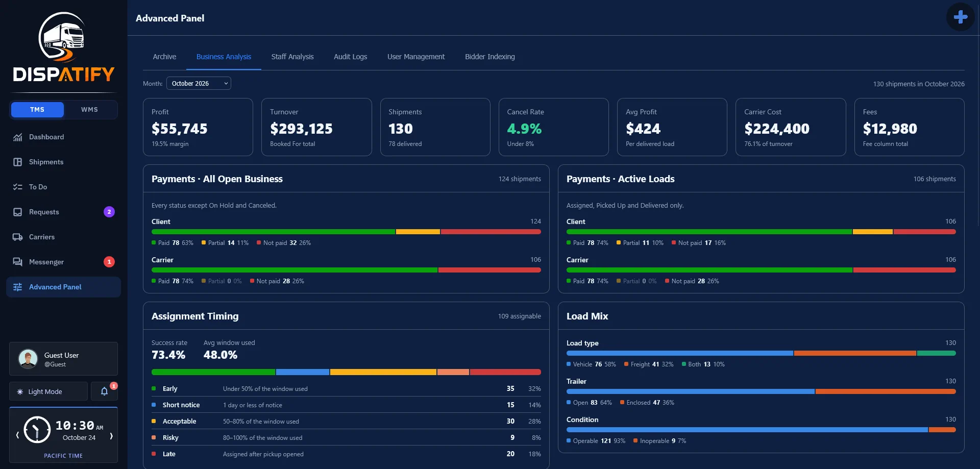Click the Load type distribution bar
The image size is (980, 469).
[761, 353]
